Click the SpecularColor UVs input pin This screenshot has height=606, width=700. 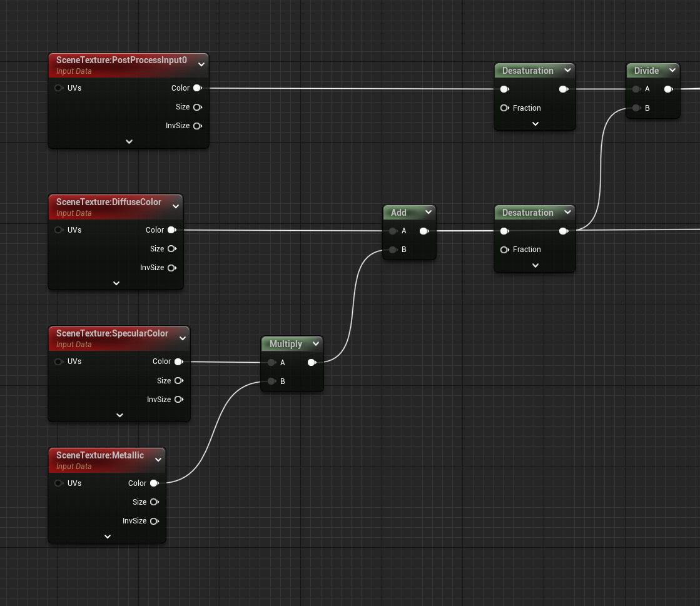coord(58,361)
